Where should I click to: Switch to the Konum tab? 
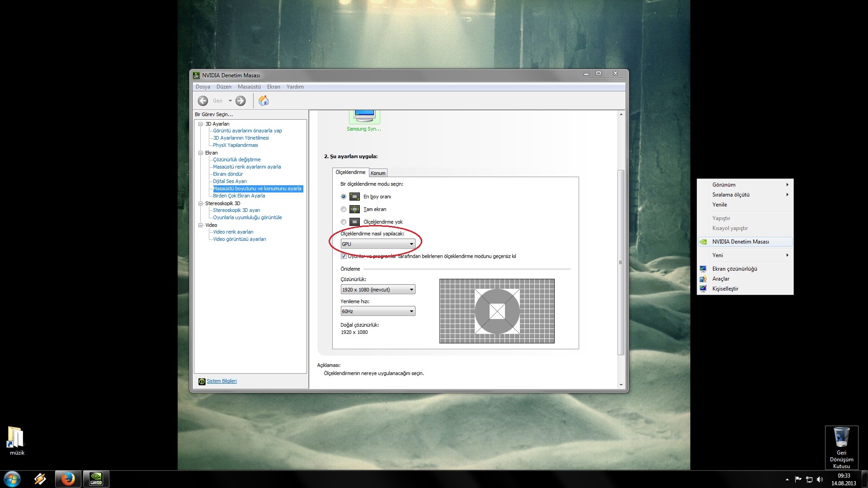click(378, 173)
